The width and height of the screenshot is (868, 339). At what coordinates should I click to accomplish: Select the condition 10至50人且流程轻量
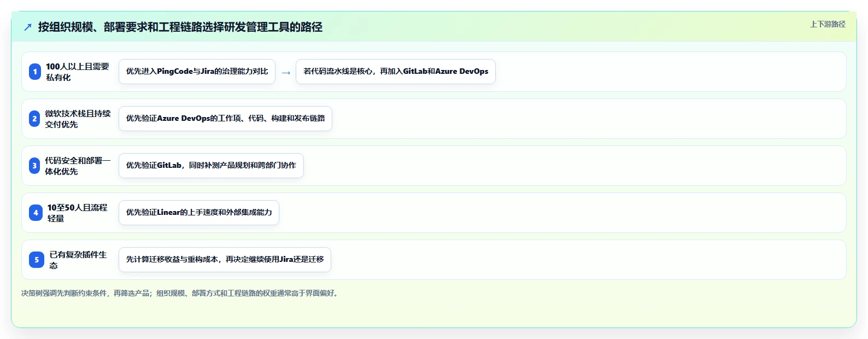(78, 213)
